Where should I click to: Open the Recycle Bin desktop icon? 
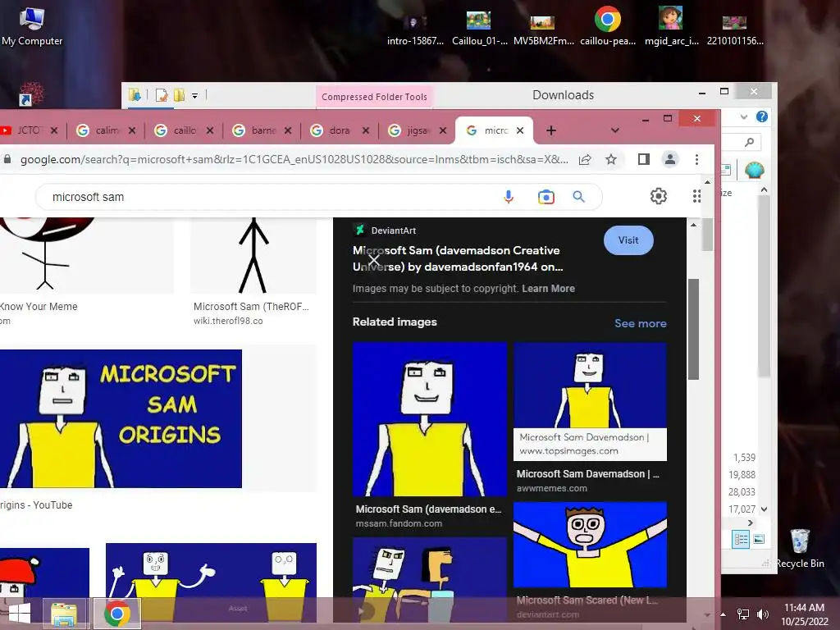[800, 548]
